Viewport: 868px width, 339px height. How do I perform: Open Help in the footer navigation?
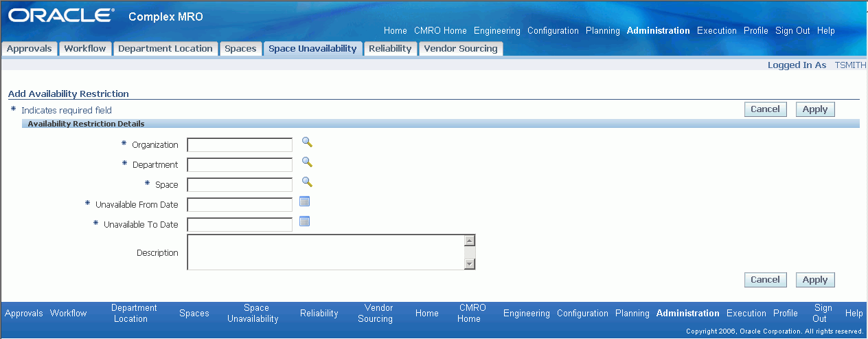tap(854, 314)
